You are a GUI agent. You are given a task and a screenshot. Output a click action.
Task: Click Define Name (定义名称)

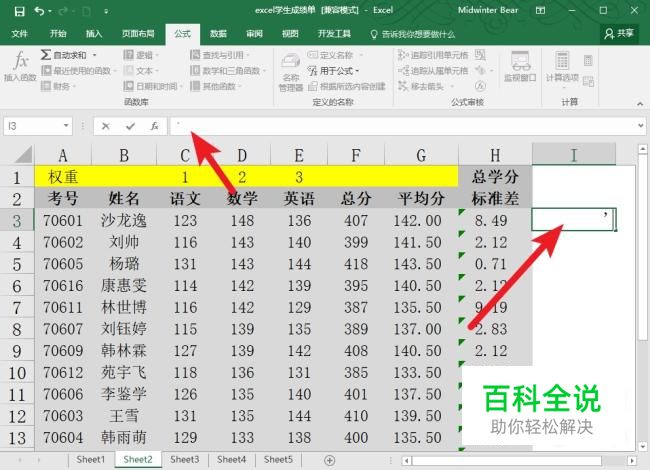(x=331, y=55)
